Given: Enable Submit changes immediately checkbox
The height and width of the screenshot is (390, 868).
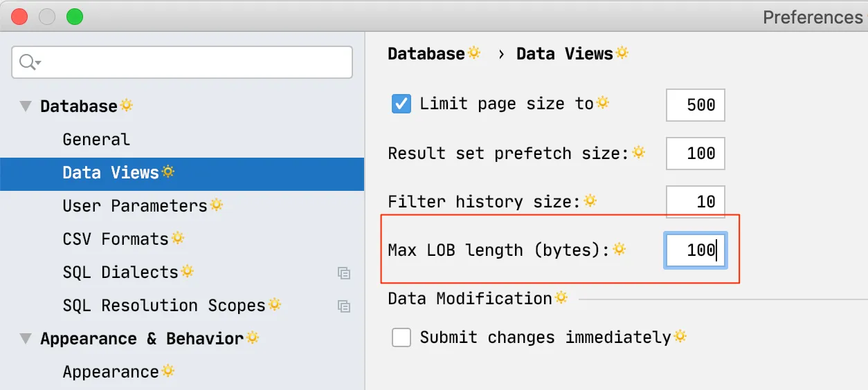Looking at the screenshot, I should click(x=401, y=337).
